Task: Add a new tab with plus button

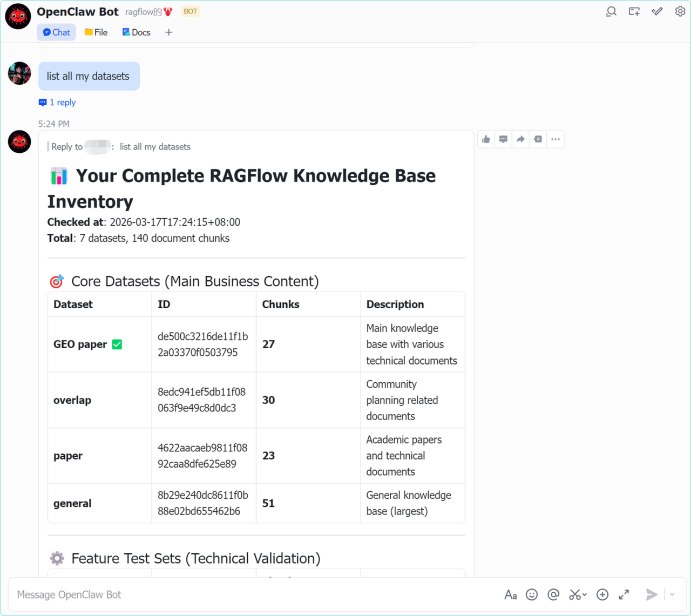Action: point(169,32)
